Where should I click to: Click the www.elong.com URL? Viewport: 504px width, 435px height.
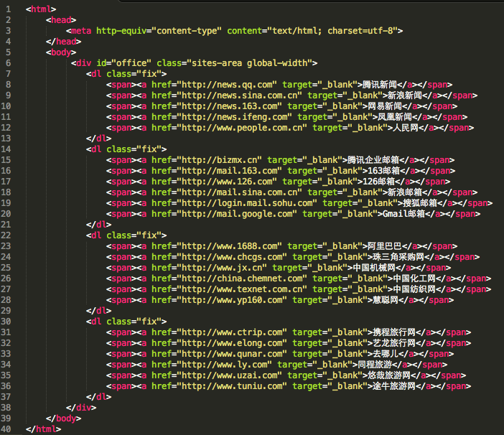click(232, 343)
